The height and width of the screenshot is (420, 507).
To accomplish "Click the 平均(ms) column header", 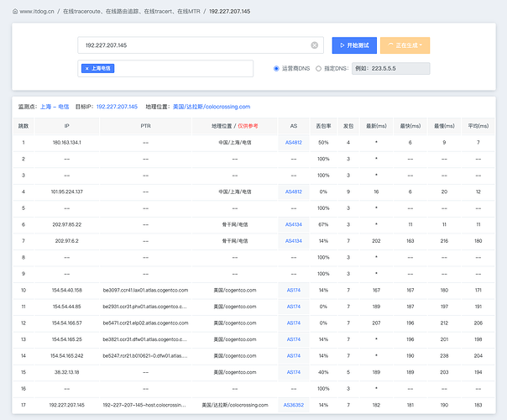I will [478, 126].
